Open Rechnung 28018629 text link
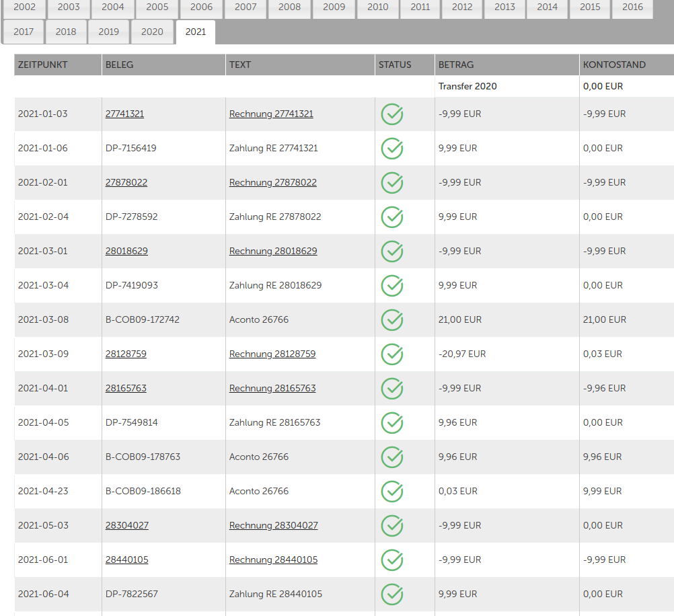The width and height of the screenshot is (674, 616). point(272,252)
